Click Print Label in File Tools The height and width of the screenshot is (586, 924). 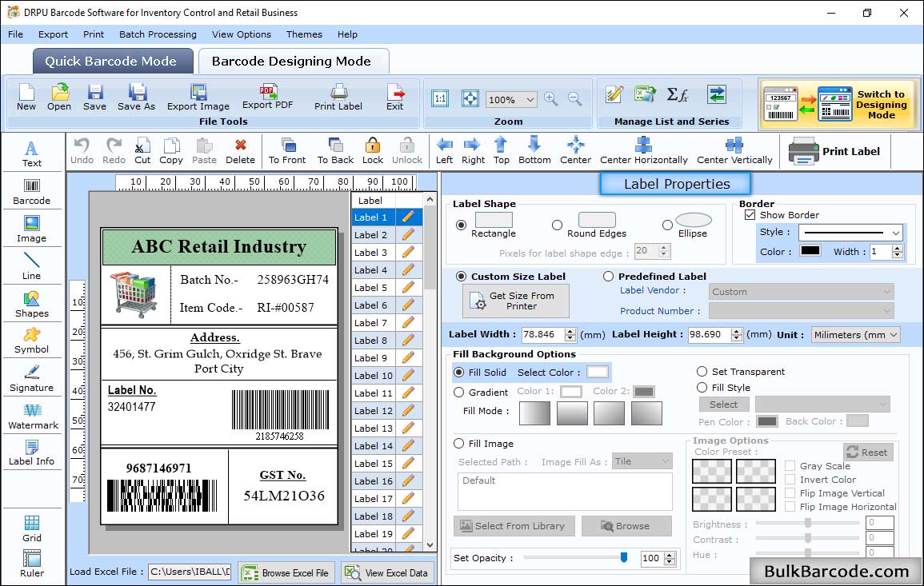tap(338, 98)
